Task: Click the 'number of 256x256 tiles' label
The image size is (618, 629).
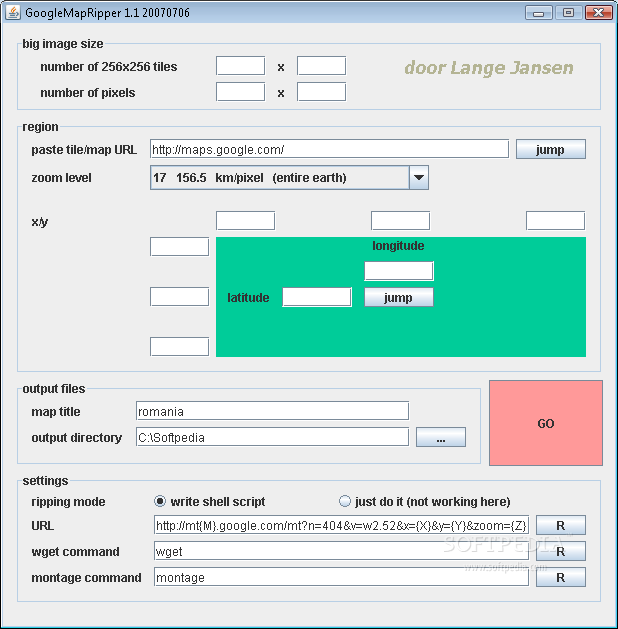Action: coord(109,66)
